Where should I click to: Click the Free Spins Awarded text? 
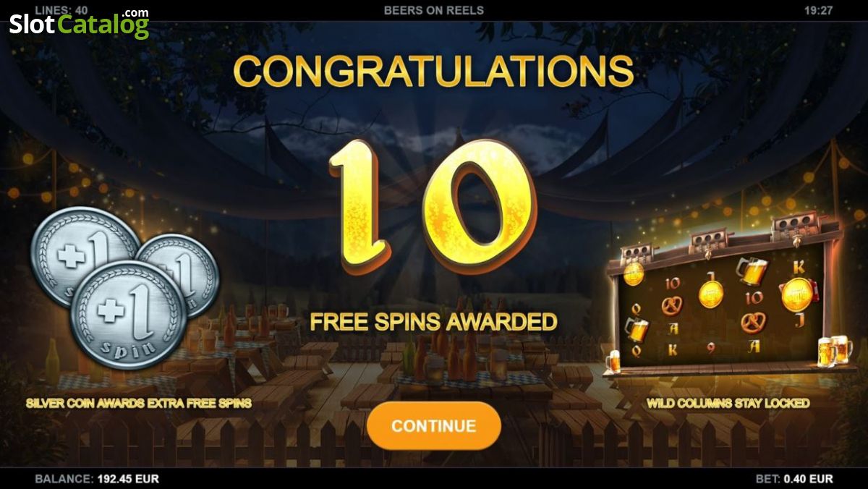(434, 321)
